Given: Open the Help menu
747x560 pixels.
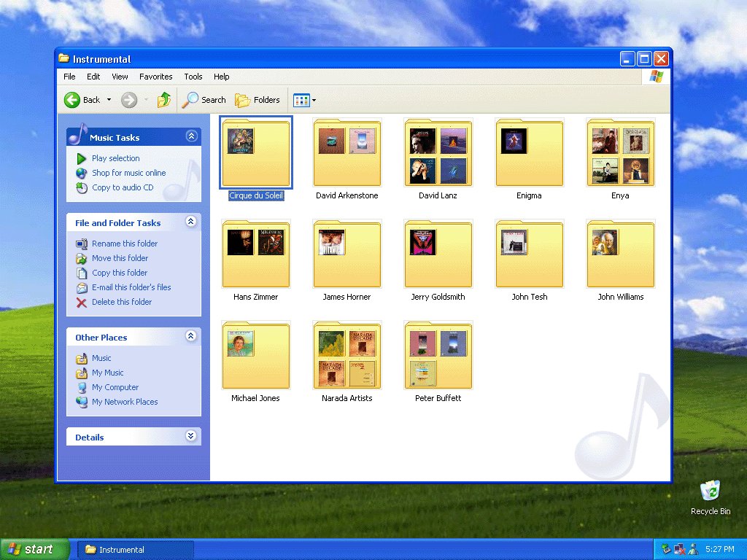Looking at the screenshot, I should (x=221, y=77).
